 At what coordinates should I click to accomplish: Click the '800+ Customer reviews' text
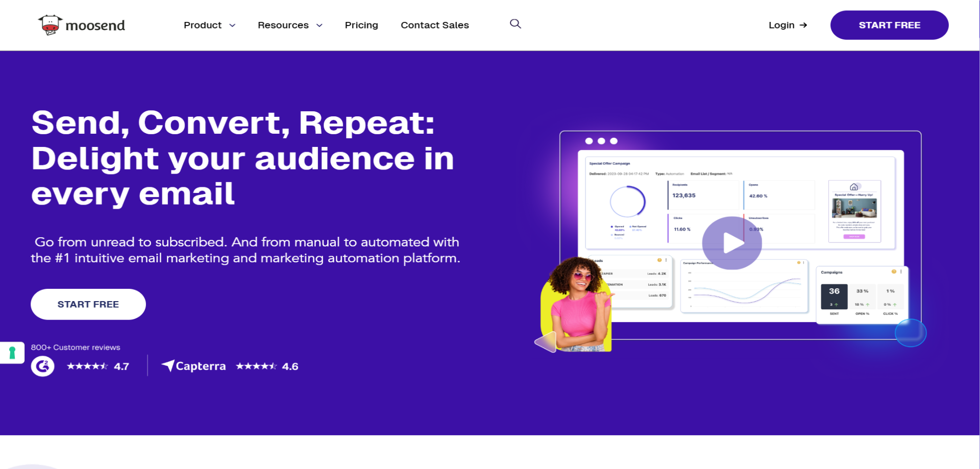(x=76, y=348)
